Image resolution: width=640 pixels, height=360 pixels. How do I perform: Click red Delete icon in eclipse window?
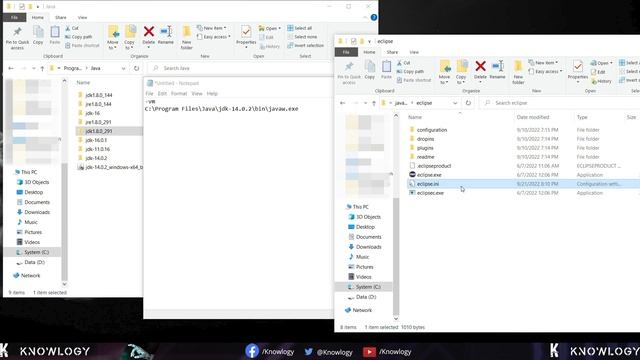(x=480, y=66)
